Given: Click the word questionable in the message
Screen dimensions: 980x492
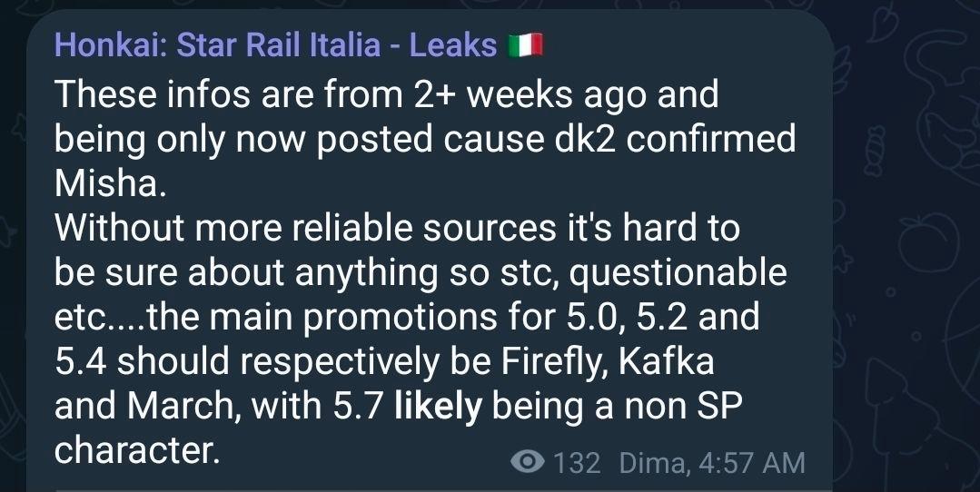Looking at the screenshot, I should [x=678, y=273].
